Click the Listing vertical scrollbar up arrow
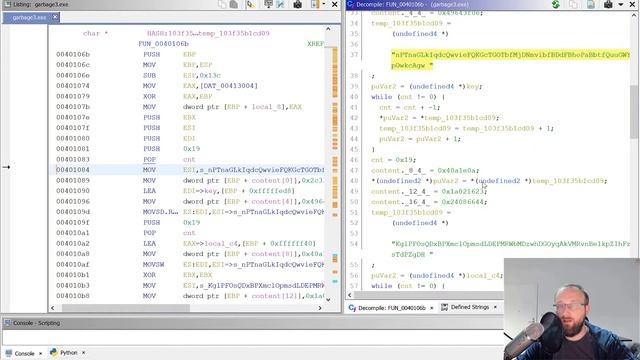The height and width of the screenshot is (360, 640). point(328,29)
